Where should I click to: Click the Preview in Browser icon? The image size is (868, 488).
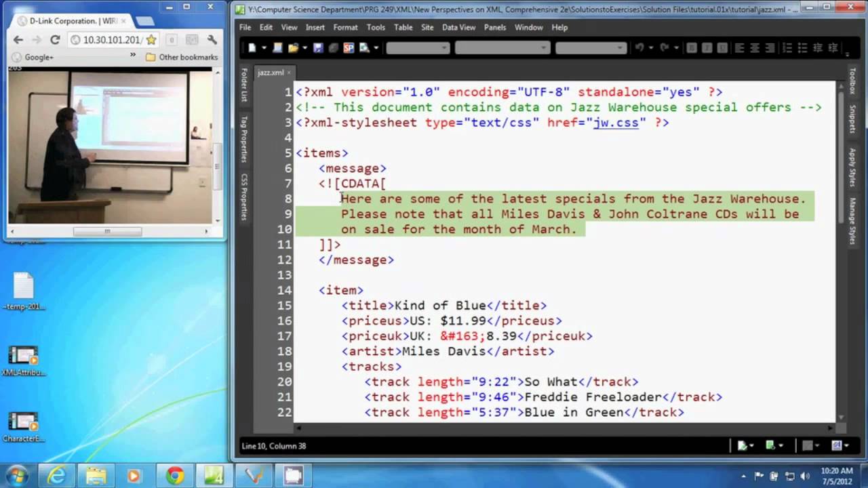tap(364, 47)
